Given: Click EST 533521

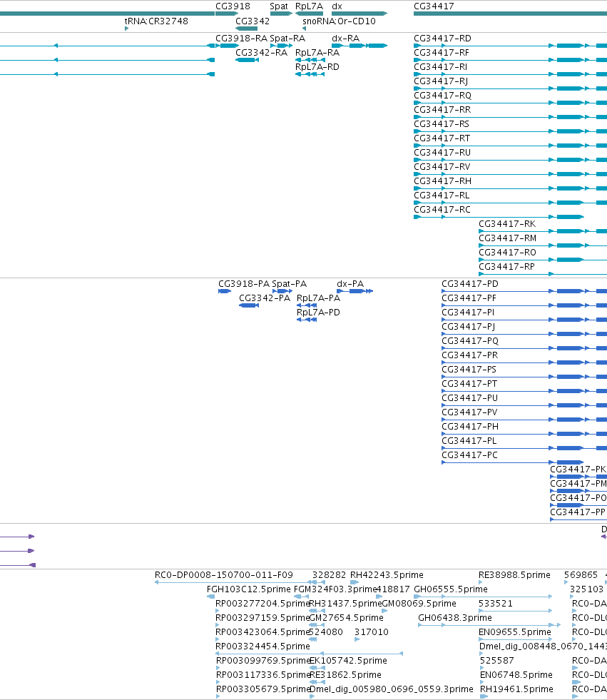Looking at the screenshot, I should point(496,604).
